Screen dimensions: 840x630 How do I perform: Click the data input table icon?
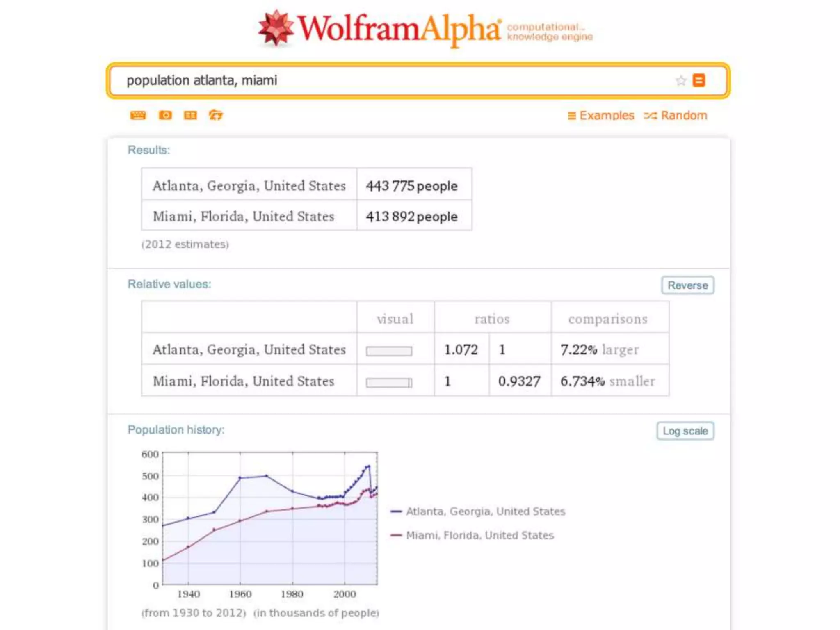[x=190, y=115]
